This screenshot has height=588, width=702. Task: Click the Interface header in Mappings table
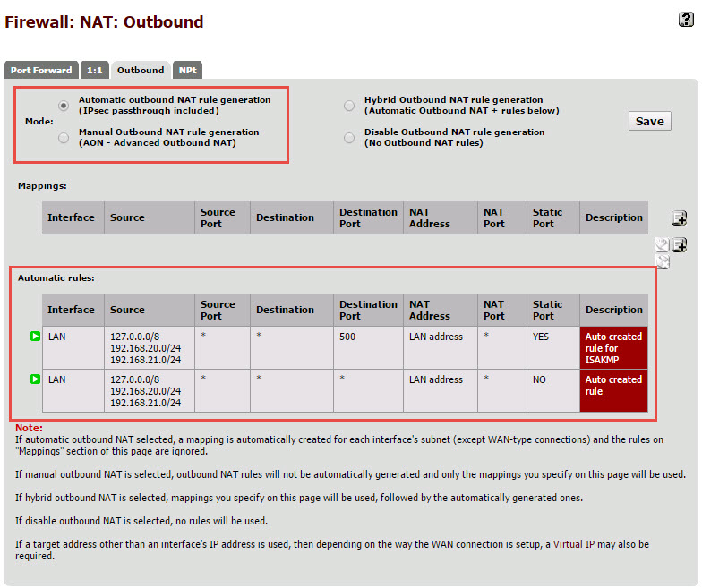click(x=71, y=217)
